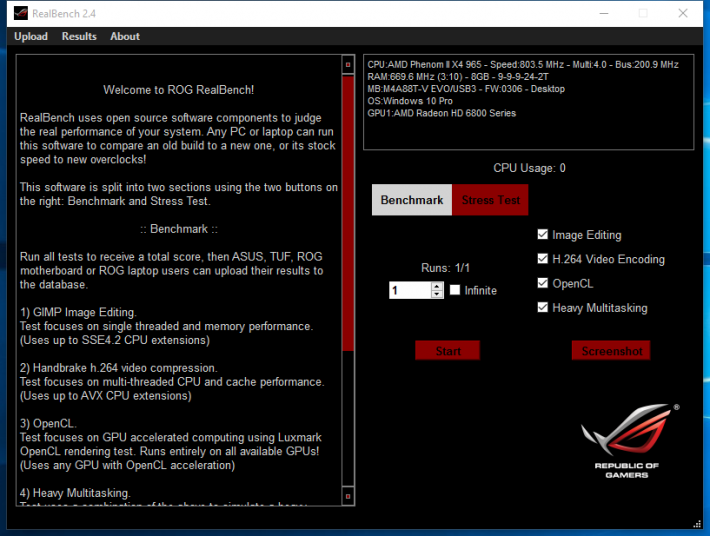Open the About menu

(x=125, y=36)
